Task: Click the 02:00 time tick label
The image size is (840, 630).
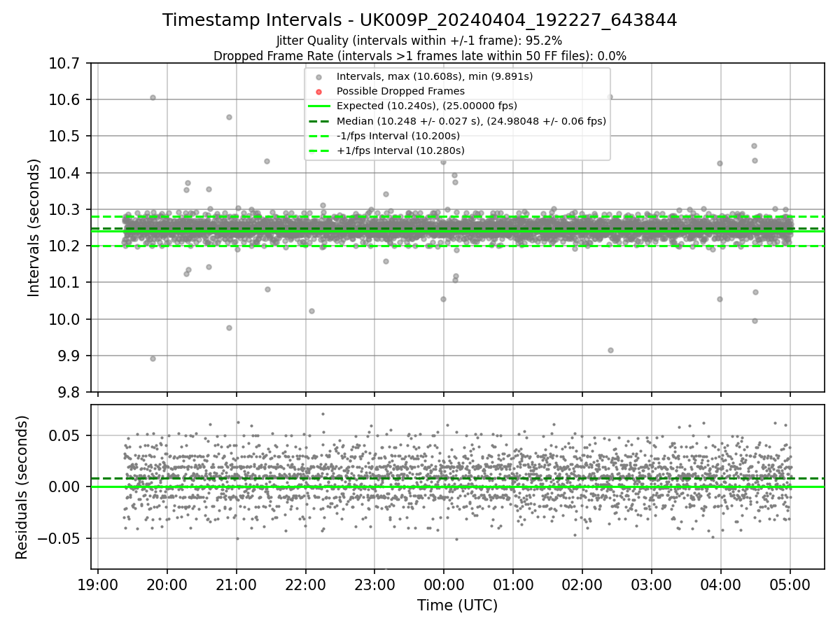Action: tap(582, 584)
